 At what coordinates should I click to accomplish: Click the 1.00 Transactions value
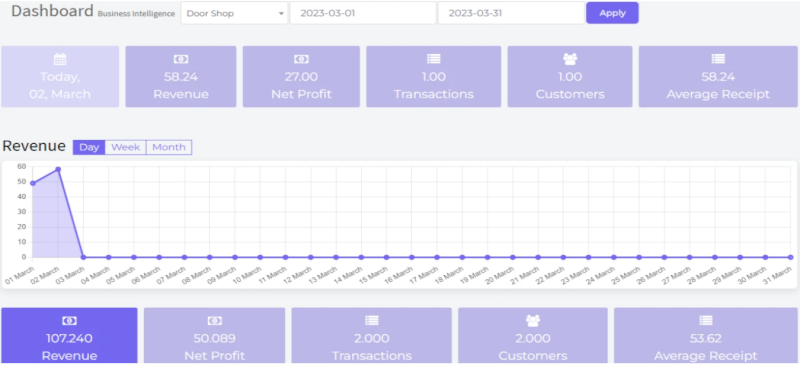(434, 77)
